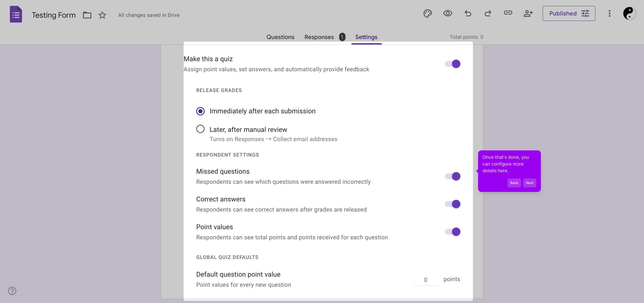Switch to the Questions tab

pyautogui.click(x=280, y=37)
